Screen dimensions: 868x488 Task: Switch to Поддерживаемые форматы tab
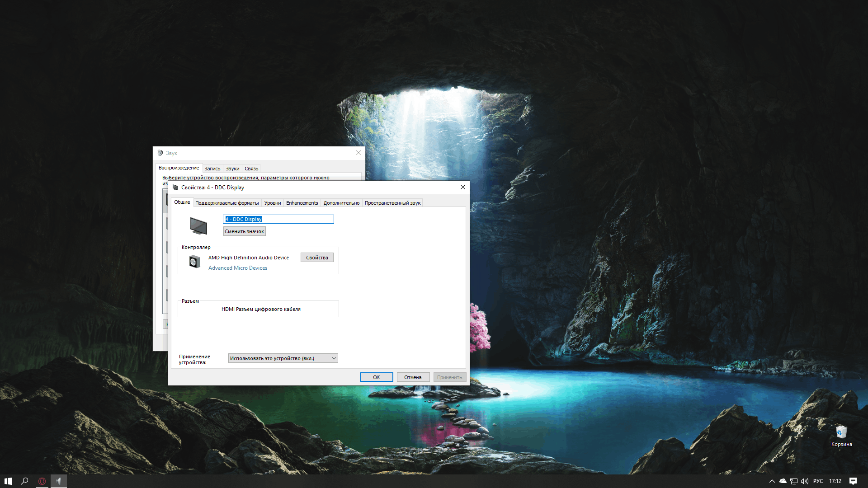226,202
